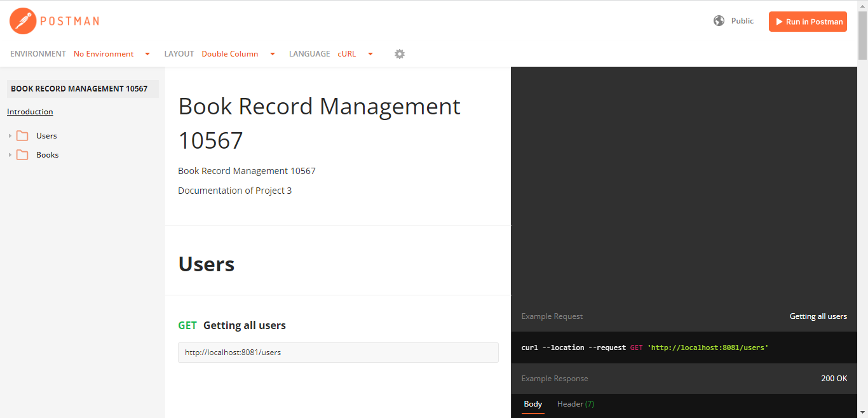Select the Books item in sidebar
Viewport: 868px width, 418px height.
47,155
